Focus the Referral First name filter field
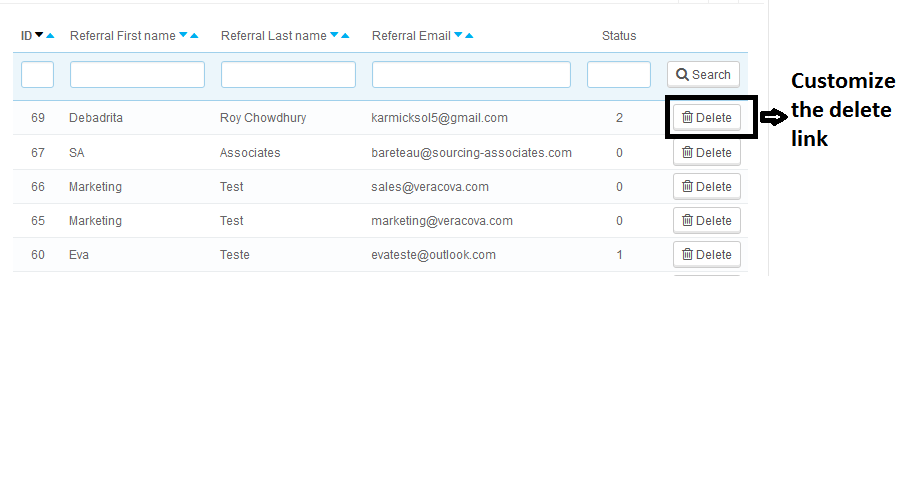 click(138, 75)
